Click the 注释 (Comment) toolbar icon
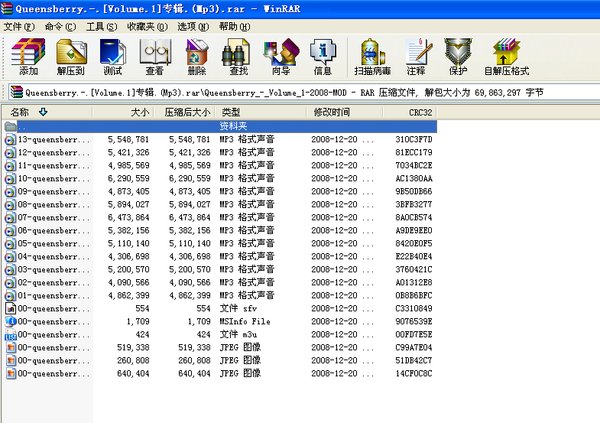This screenshot has height=423, width=600. pos(417,56)
